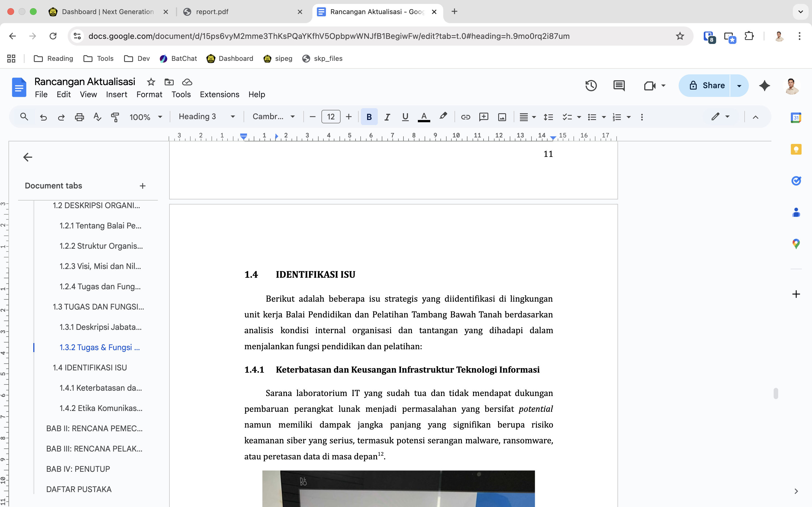Click the version history clock icon
The height and width of the screenshot is (507, 812).
click(591, 86)
